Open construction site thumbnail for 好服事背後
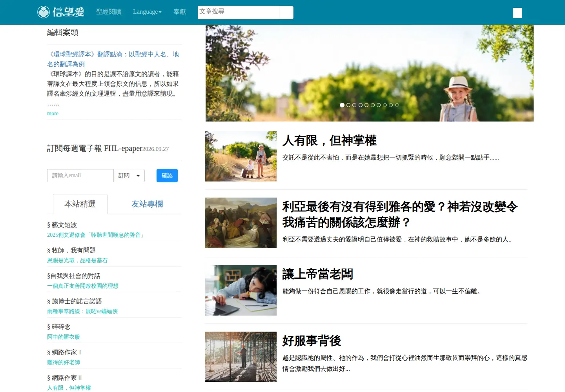The width and height of the screenshot is (565, 392). point(241,357)
